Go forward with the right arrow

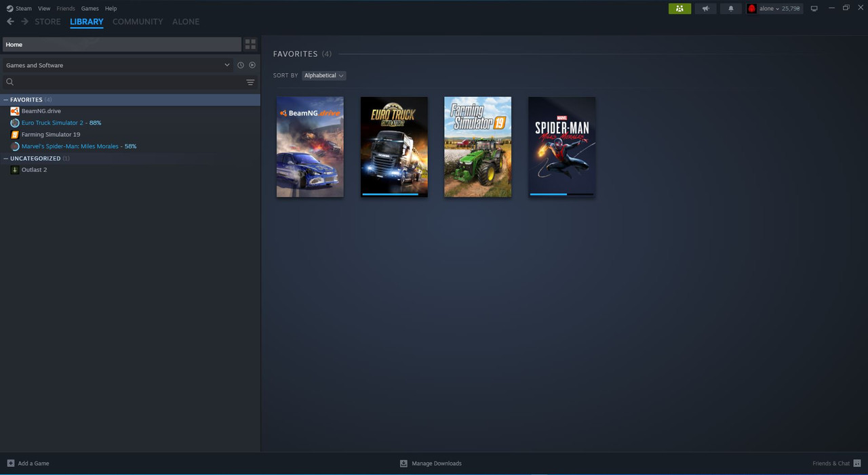25,22
